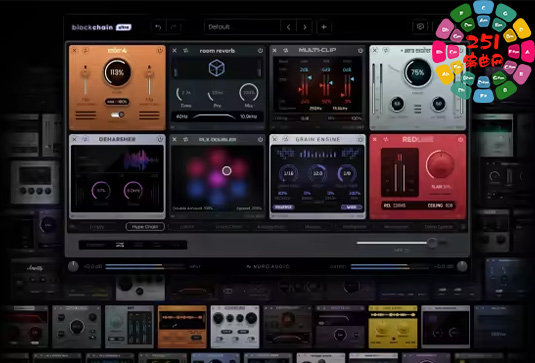535x363 pixels.
Task: Click the XY puck in PLX Doubler
Action: coord(227,170)
